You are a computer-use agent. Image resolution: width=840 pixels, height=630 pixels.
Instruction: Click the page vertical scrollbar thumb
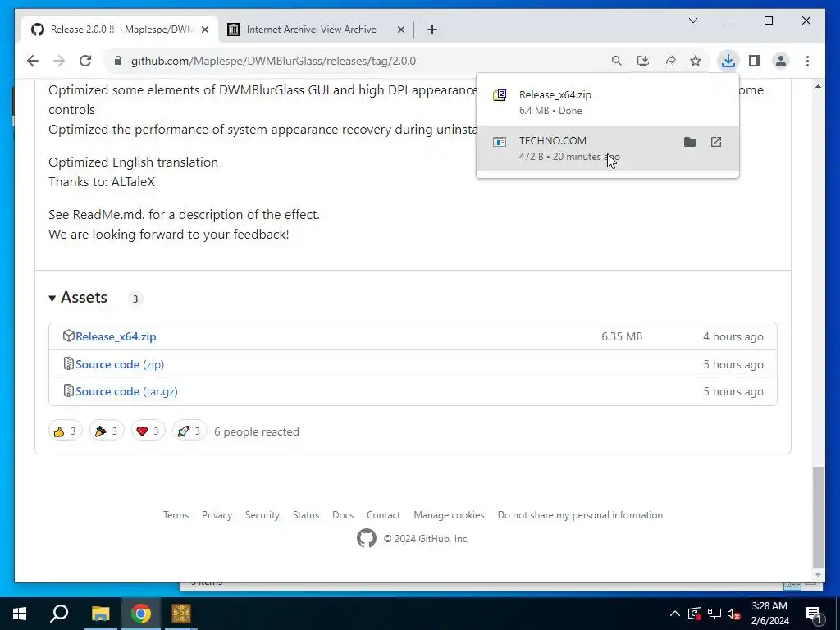(x=818, y=517)
